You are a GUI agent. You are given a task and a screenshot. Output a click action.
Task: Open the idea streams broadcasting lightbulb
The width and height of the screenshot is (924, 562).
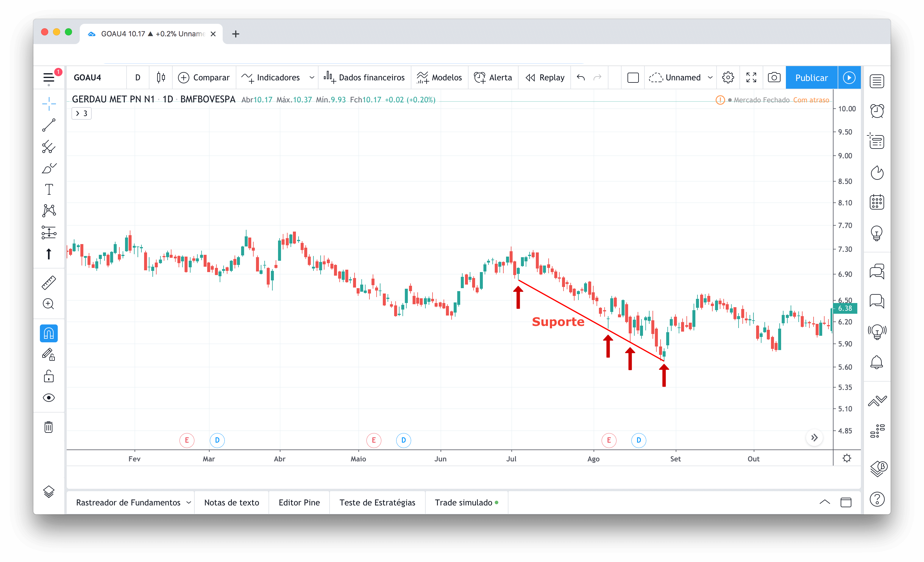point(877,332)
